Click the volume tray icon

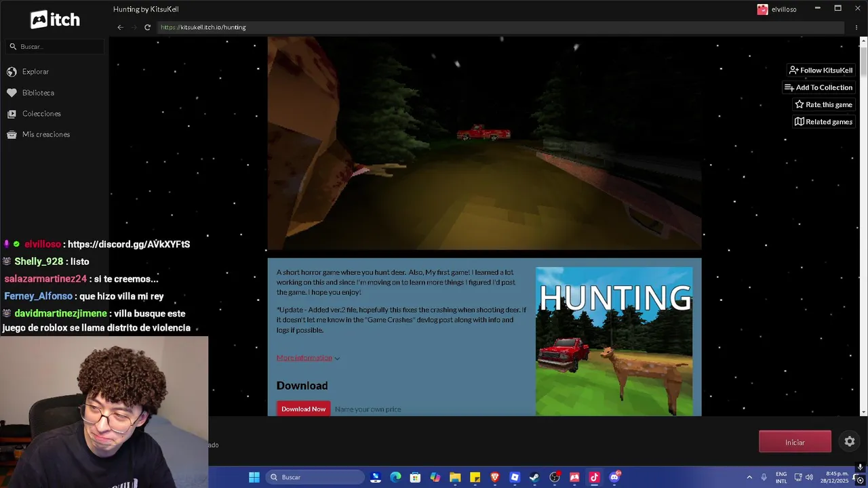coord(809,477)
